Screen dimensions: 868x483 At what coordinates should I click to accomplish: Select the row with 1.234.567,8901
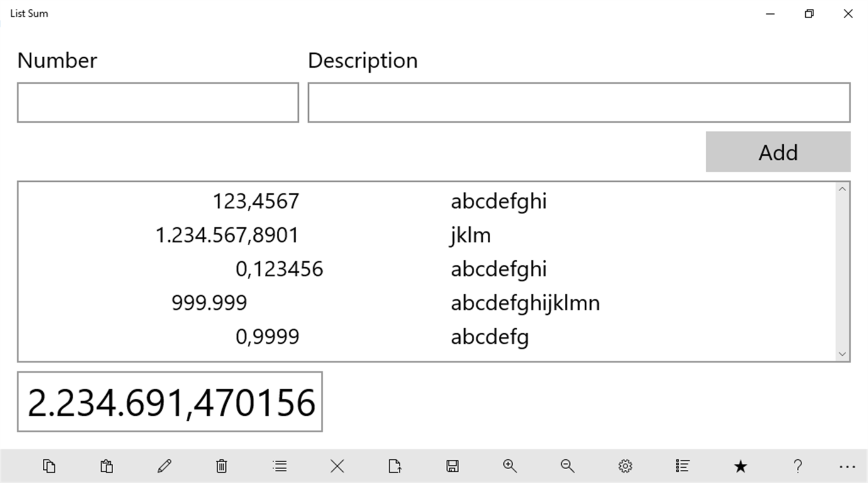(426, 235)
